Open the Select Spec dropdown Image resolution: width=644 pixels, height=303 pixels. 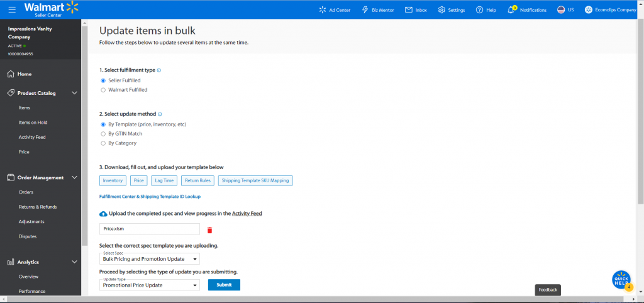pos(150,258)
